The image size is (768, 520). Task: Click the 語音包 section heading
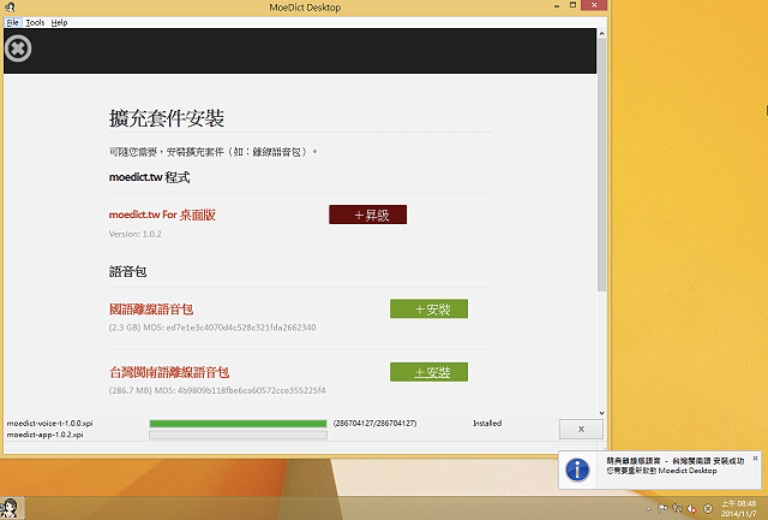(128, 272)
